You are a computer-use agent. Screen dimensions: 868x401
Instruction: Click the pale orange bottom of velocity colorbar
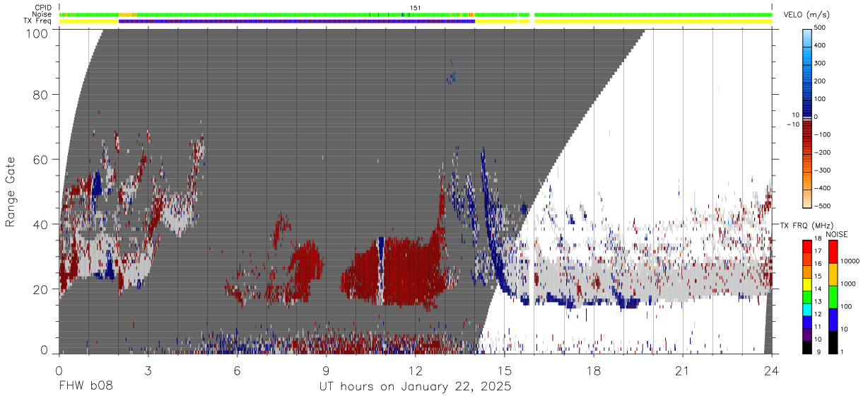pyautogui.click(x=807, y=200)
